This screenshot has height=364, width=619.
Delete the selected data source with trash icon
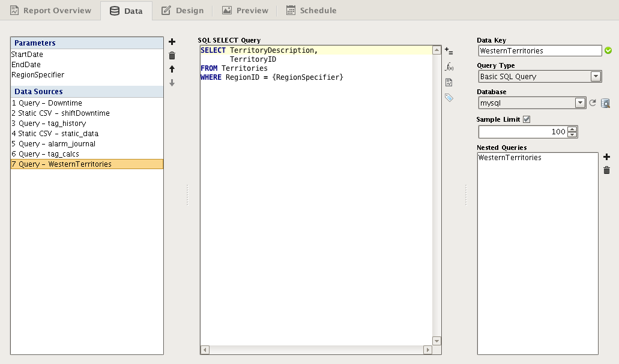point(172,55)
